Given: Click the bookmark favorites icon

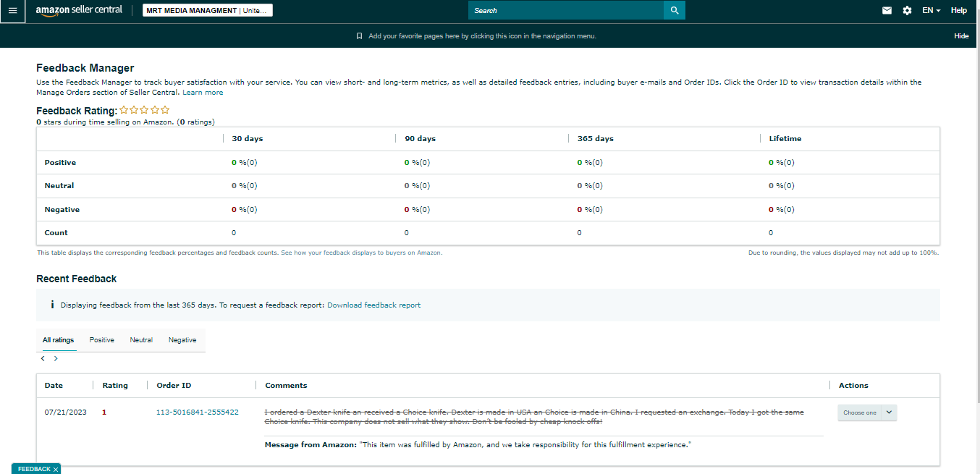Looking at the screenshot, I should point(359,36).
